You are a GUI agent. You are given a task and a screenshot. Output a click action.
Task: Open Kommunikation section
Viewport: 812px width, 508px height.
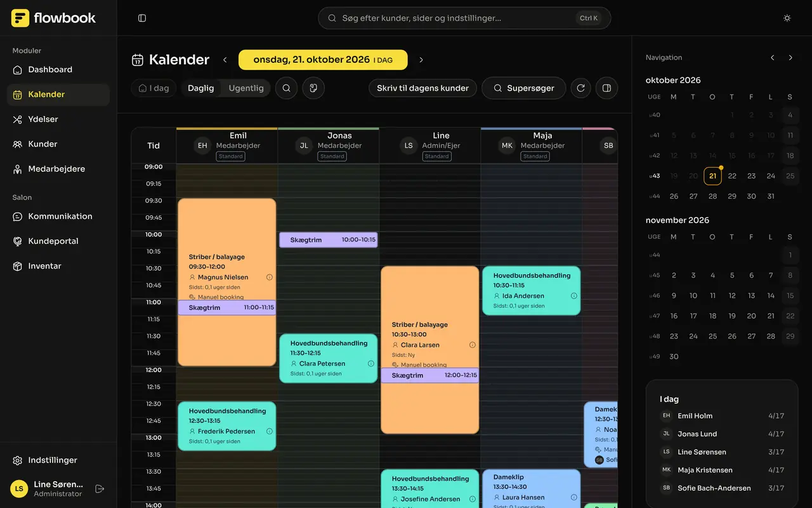58,217
